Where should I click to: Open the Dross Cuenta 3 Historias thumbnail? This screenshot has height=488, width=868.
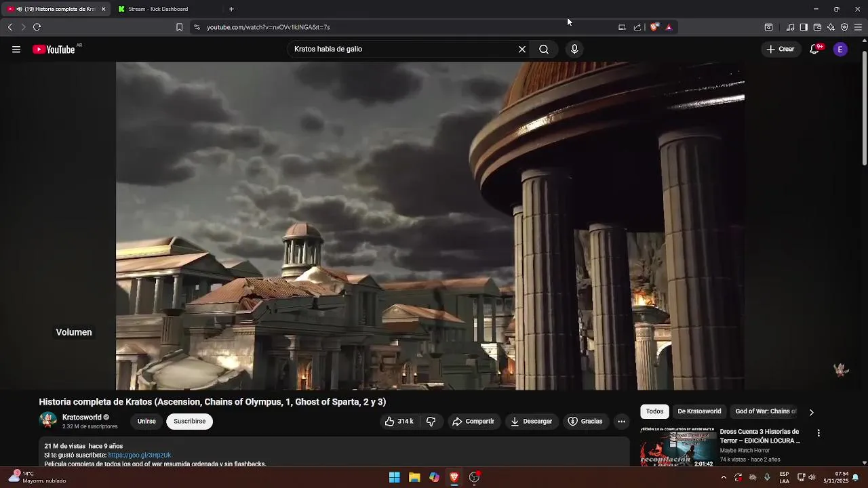[677, 447]
